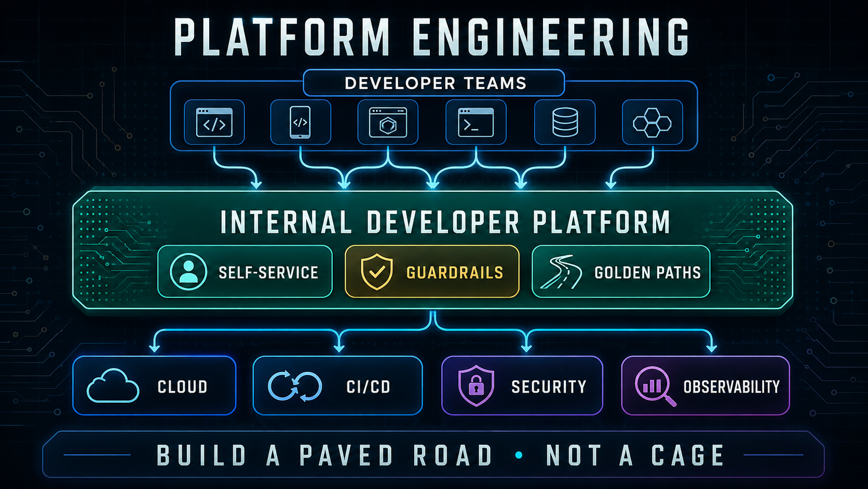
Task: Click the 'Build a Paved Road' text
Action: 324,455
